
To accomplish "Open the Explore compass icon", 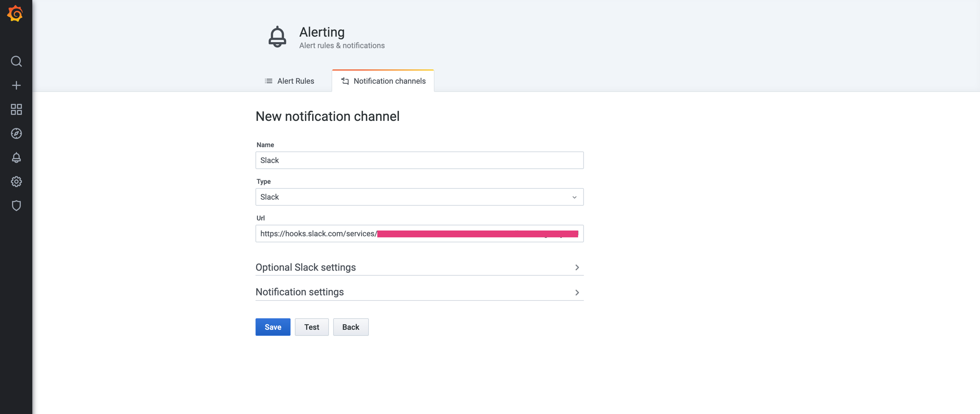I will tap(16, 134).
